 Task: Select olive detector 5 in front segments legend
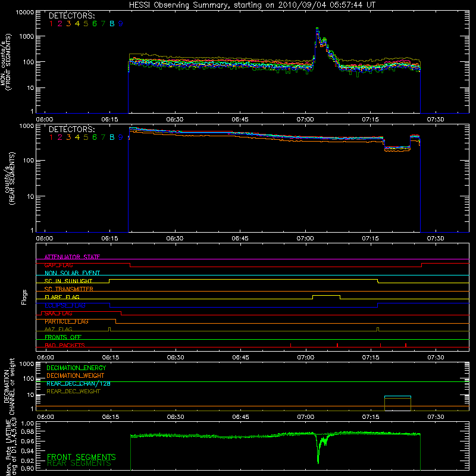tap(86, 24)
